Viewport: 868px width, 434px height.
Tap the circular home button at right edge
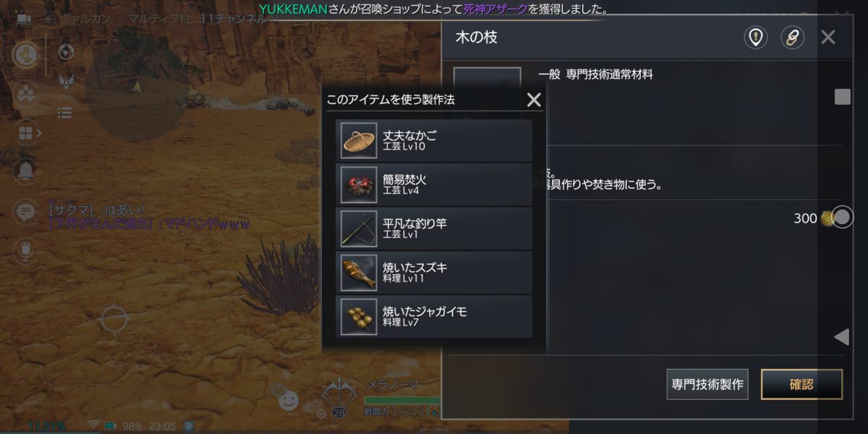point(843,217)
